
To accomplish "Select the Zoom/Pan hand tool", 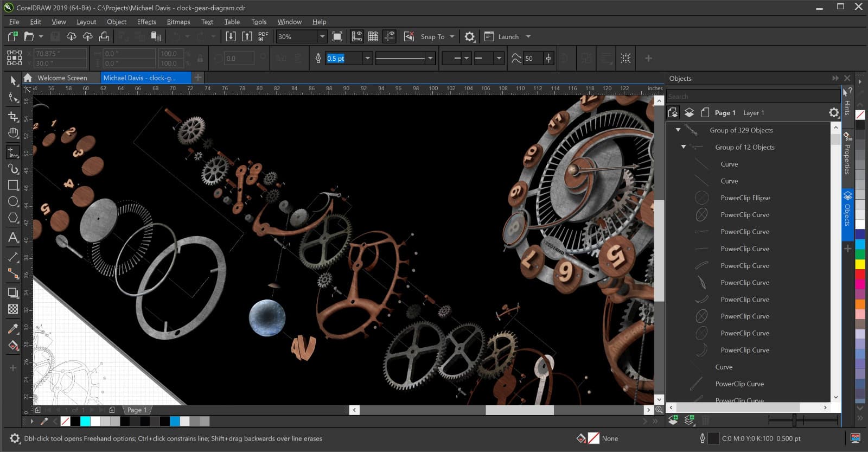I will point(13,133).
